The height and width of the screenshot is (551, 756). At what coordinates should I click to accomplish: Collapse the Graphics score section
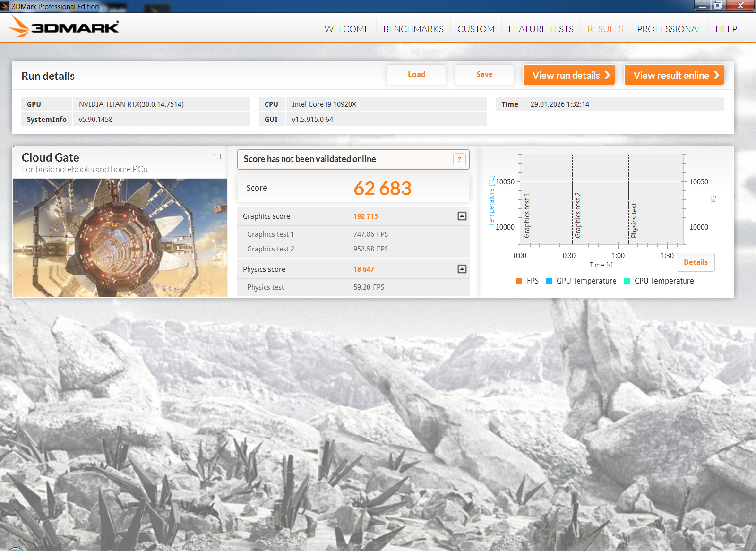[462, 216]
